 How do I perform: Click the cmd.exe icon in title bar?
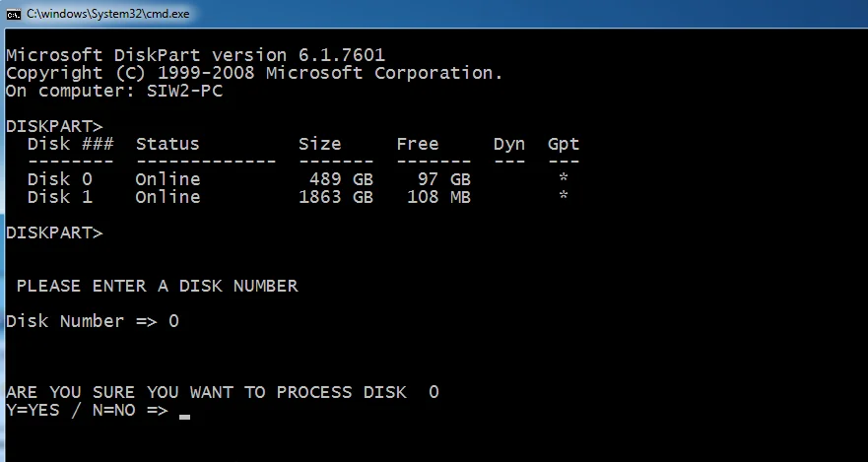click(x=13, y=14)
